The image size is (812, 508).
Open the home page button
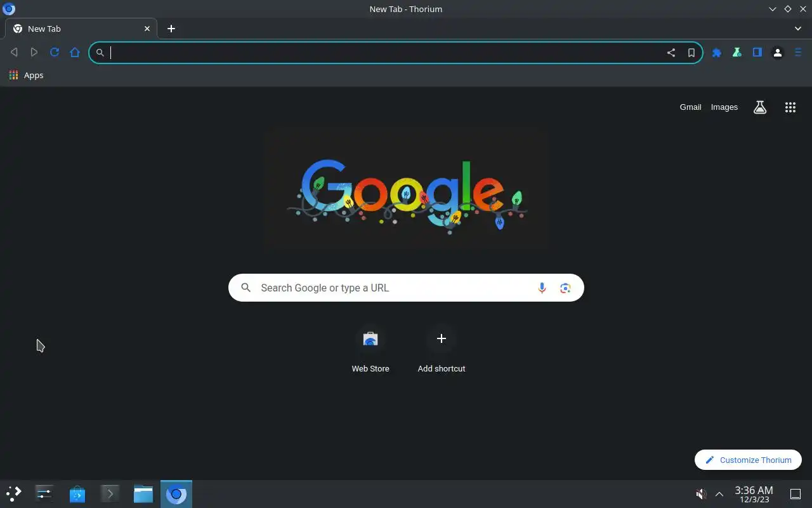point(75,53)
